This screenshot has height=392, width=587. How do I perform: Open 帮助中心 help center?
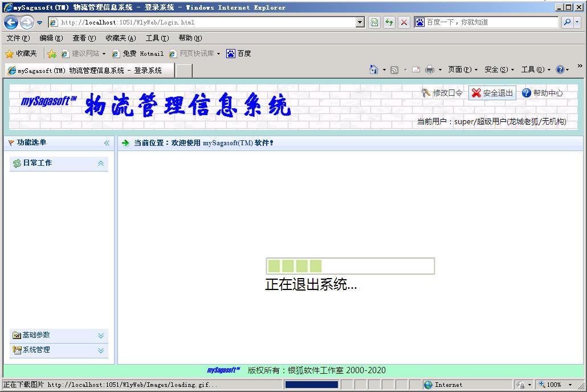tap(543, 93)
